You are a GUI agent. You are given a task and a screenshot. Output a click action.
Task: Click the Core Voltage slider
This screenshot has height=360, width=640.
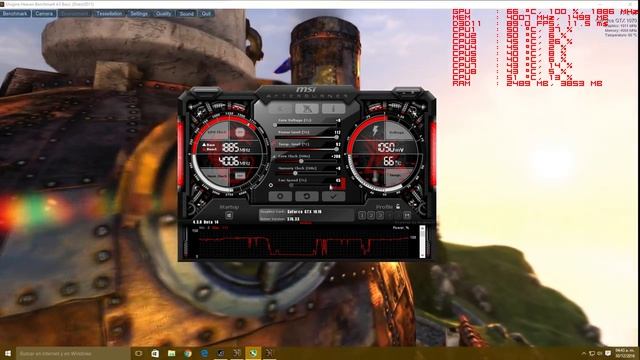point(306,125)
